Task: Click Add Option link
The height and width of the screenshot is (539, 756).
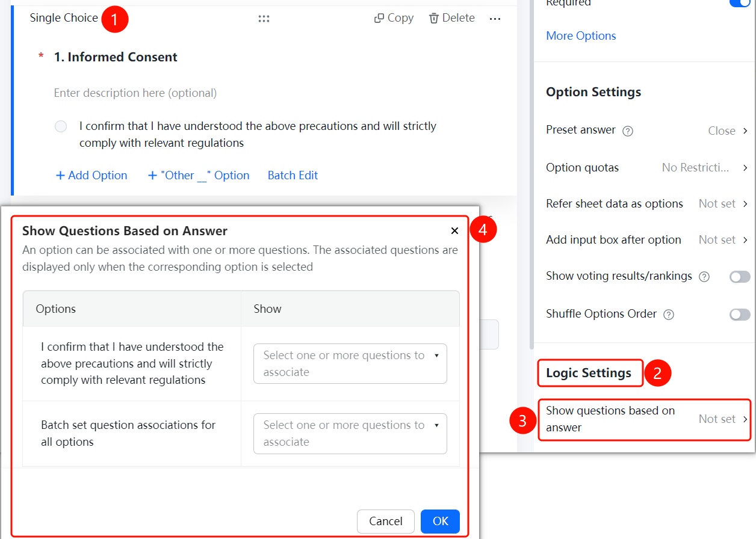Action: point(91,176)
